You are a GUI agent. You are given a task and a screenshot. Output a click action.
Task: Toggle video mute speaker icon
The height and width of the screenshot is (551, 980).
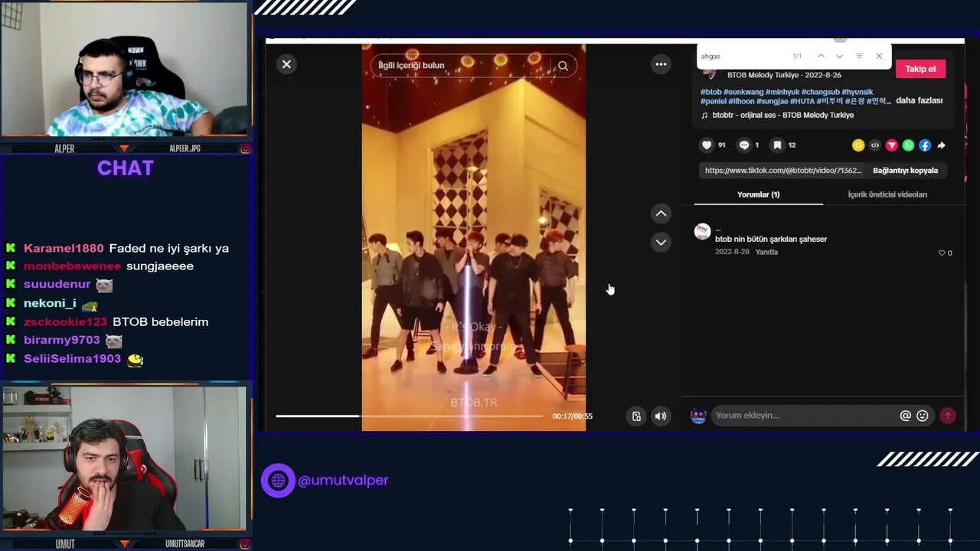pos(661,416)
